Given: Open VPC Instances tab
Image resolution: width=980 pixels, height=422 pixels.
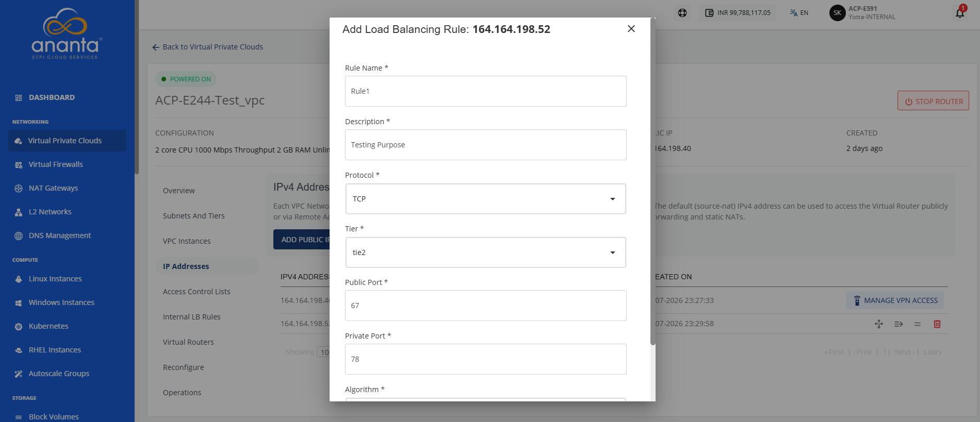Looking at the screenshot, I should (x=187, y=241).
